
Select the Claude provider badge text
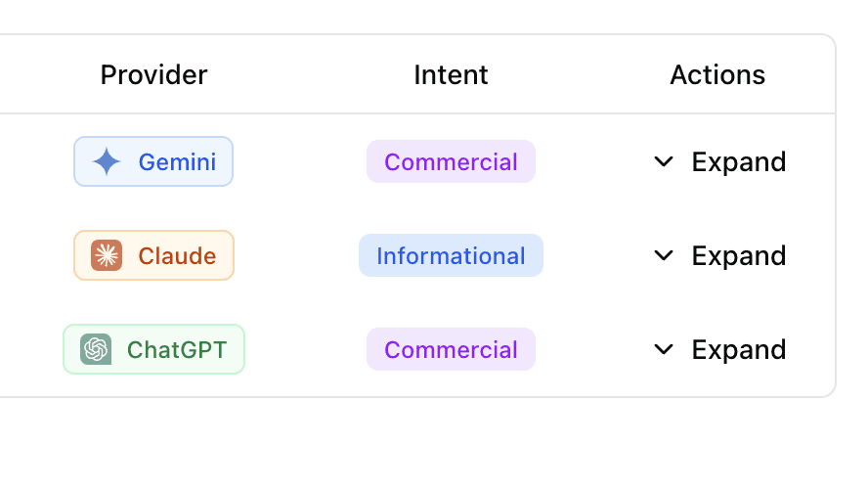[177, 255]
